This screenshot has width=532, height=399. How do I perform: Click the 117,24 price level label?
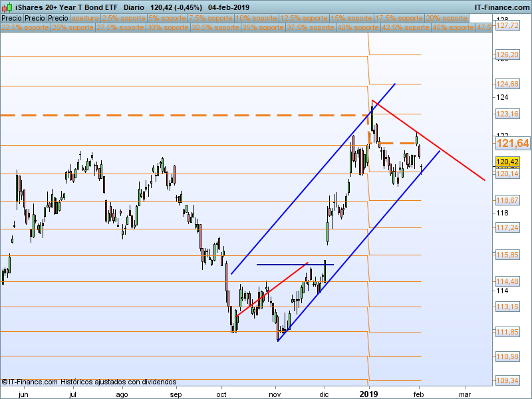pos(507,227)
